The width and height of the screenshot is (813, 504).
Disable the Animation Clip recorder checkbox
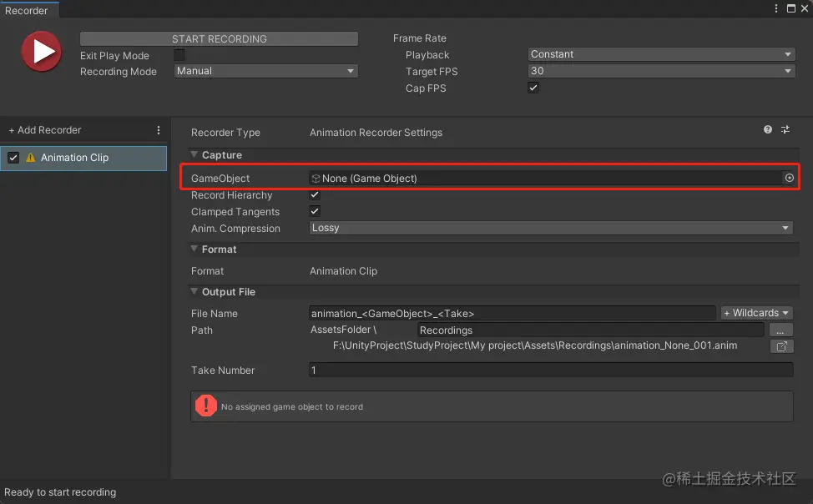(13, 158)
